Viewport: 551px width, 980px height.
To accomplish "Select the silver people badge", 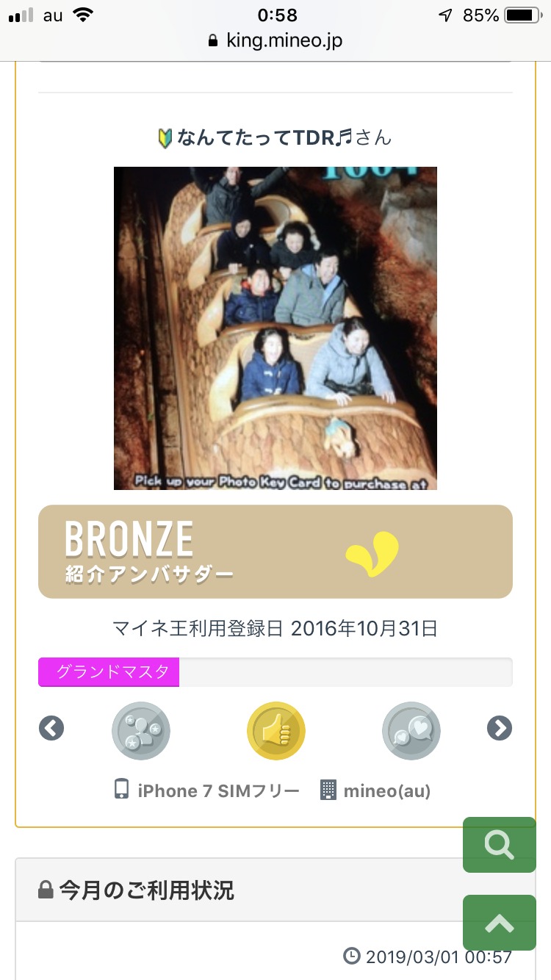I will (x=141, y=730).
